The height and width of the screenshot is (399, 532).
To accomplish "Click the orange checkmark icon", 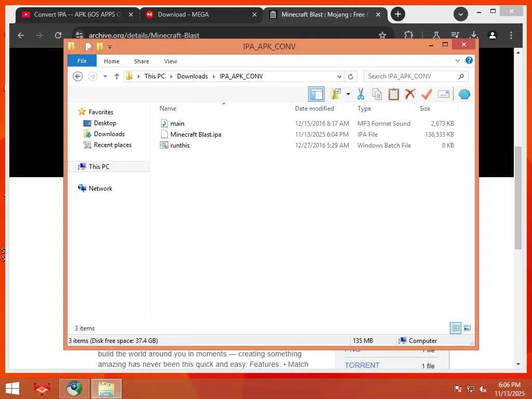I will tap(427, 94).
